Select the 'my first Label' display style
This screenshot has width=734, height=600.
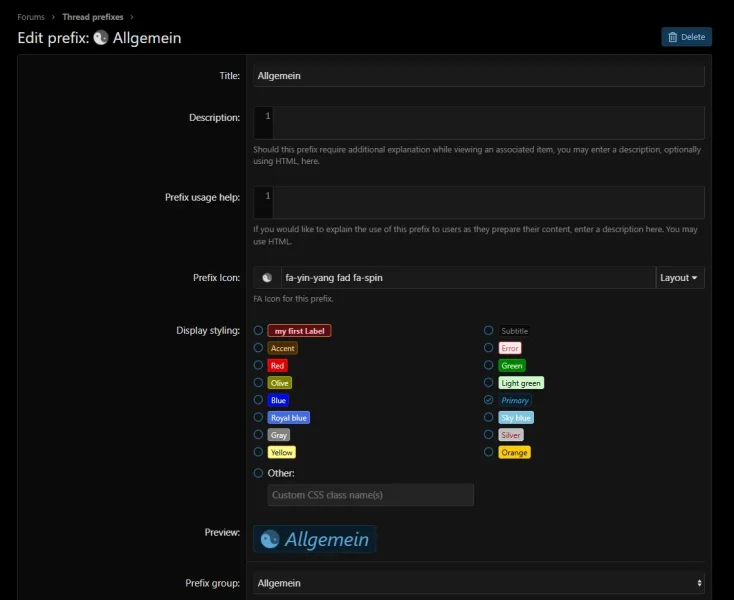259,331
